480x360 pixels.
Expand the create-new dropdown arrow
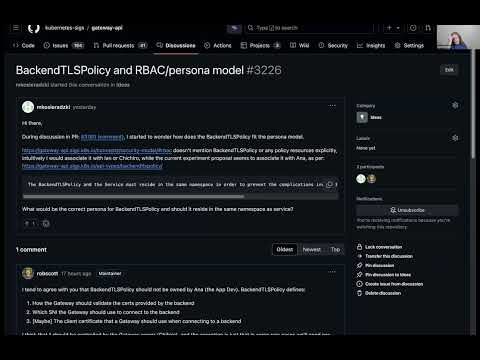(398, 28)
